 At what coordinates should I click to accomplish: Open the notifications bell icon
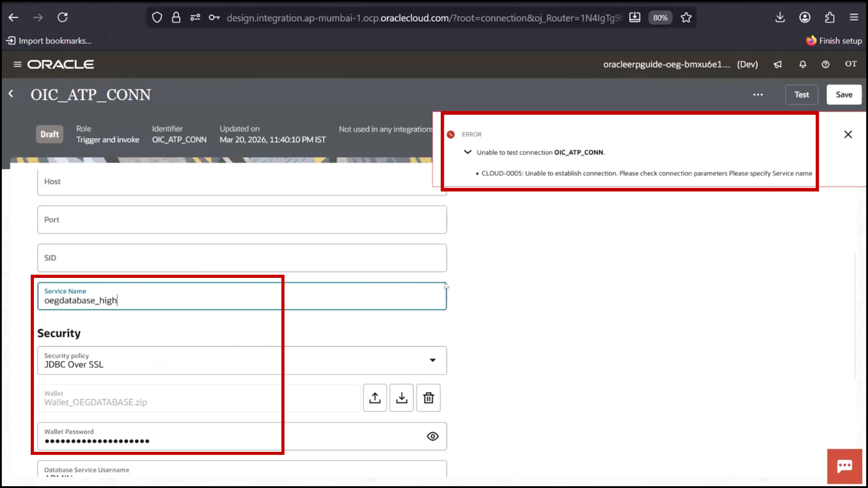(x=803, y=64)
